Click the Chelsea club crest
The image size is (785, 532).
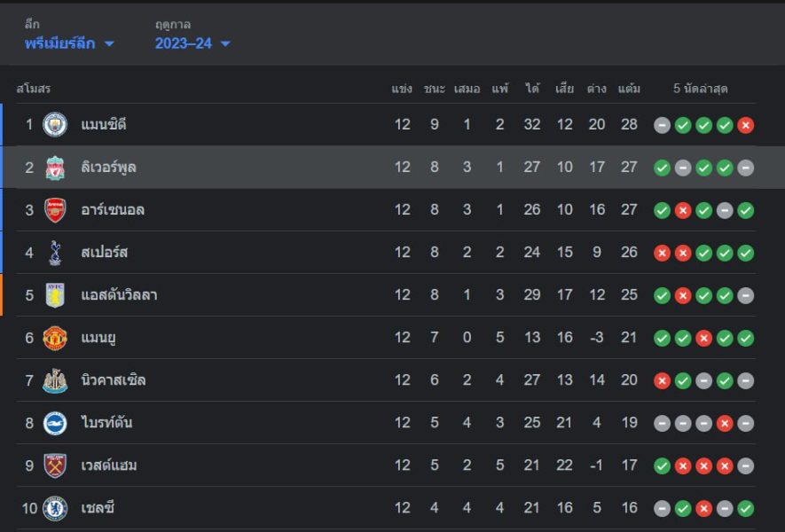55,508
